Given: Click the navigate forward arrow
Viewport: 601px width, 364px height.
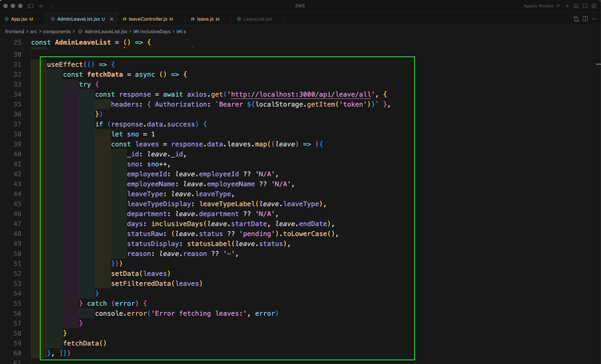Looking at the screenshot, I should (x=51, y=6).
